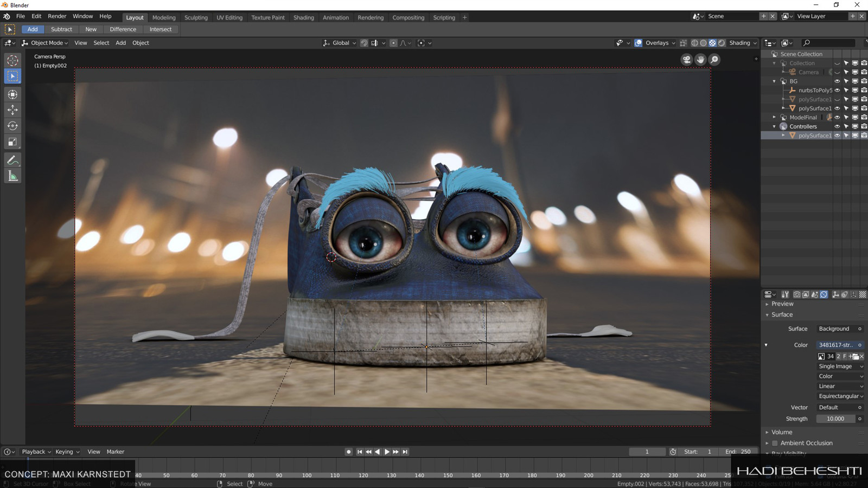868x488 pixels.
Task: Click the End frame field 250
Action: pyautogui.click(x=739, y=452)
